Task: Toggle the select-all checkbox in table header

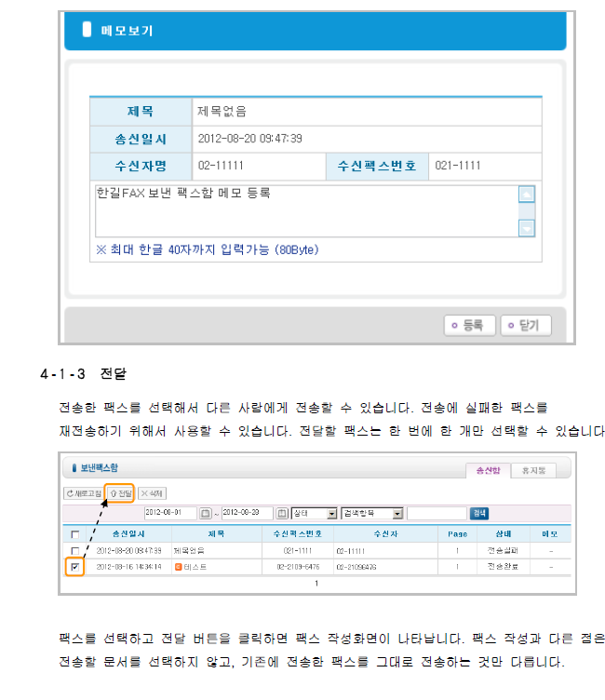Action: coord(75,534)
